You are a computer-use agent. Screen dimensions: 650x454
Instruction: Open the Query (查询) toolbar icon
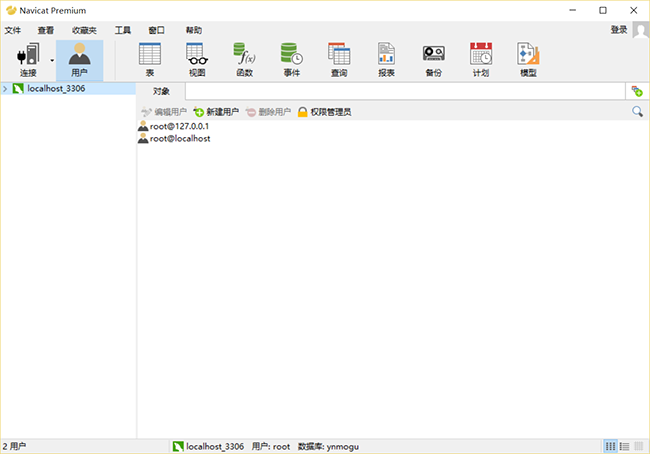tap(339, 60)
